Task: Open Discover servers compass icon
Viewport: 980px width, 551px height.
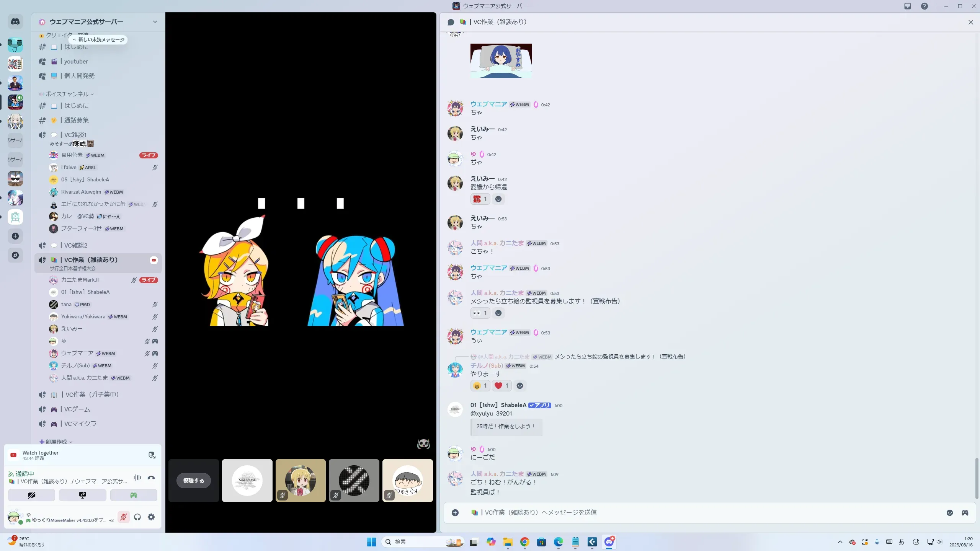Action: pos(15,255)
